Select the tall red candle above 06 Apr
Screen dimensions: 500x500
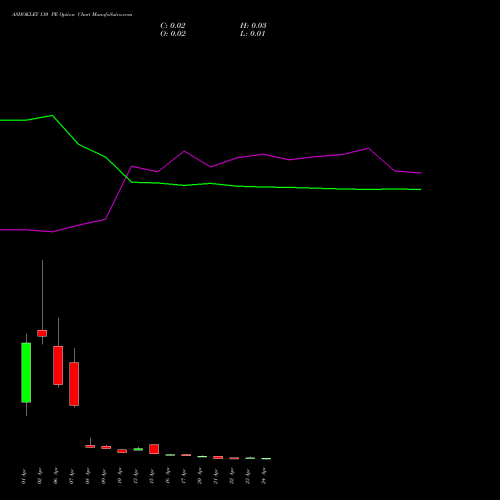click(58, 365)
